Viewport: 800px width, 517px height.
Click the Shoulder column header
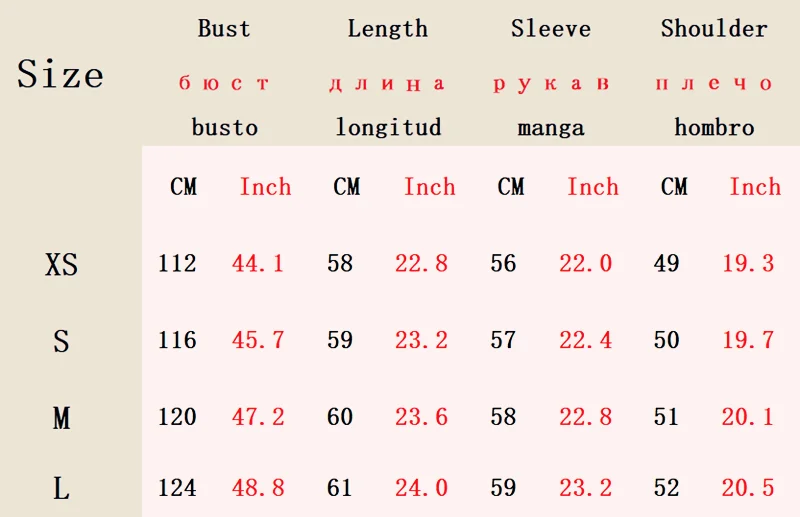[x=714, y=29]
